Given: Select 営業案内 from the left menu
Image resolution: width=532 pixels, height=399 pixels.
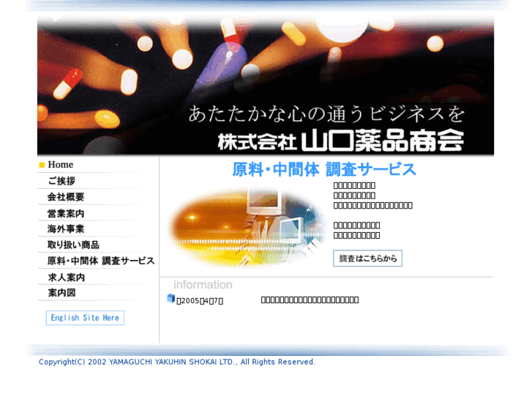Looking at the screenshot, I should (x=66, y=213).
